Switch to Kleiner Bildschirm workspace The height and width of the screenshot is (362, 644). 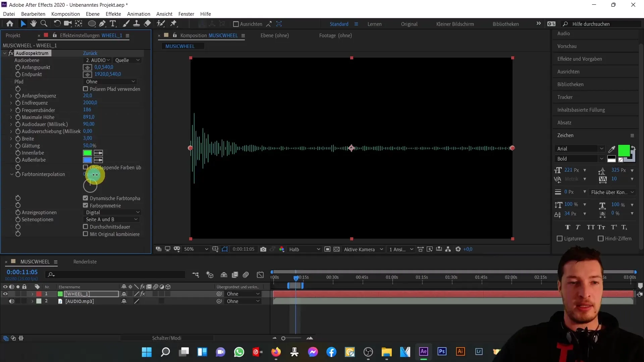point(455,24)
